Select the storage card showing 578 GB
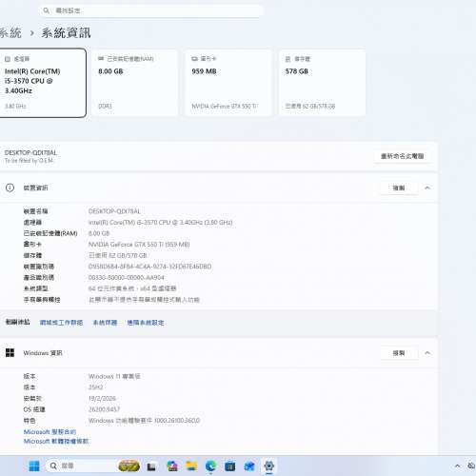Image resolution: width=476 pixels, height=476 pixels. [x=322, y=83]
